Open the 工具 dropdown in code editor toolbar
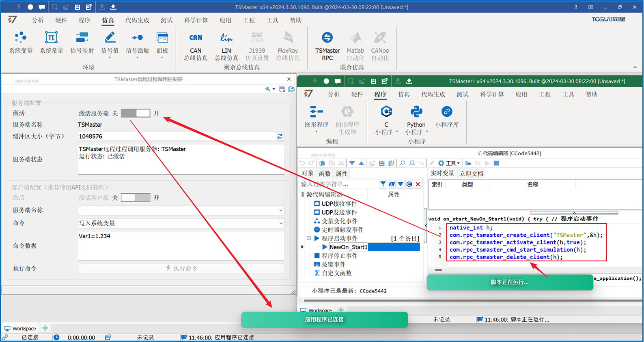 coord(449,163)
